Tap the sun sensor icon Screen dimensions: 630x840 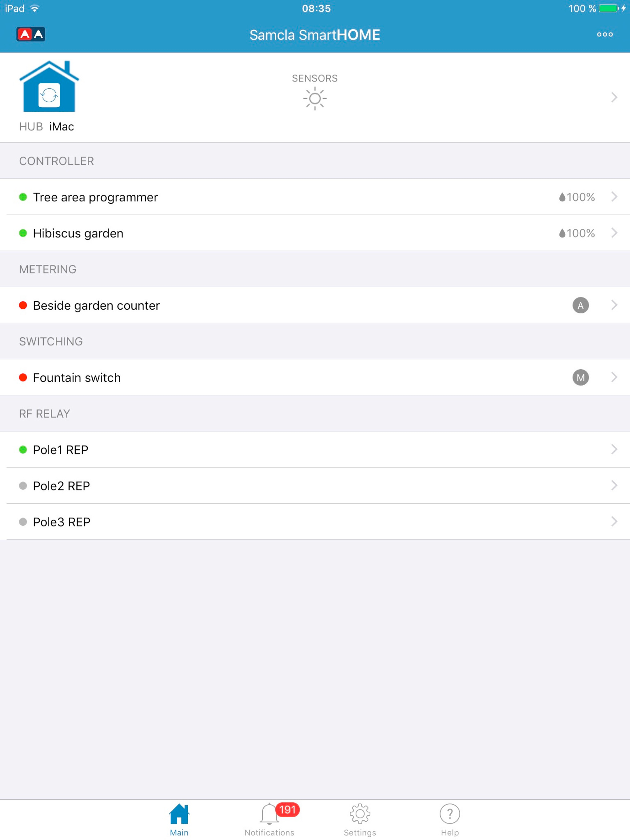click(x=315, y=99)
